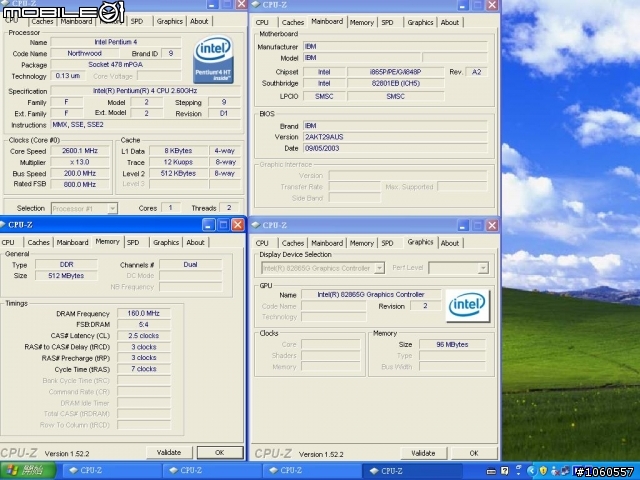Click yellow security shield tray icon

tap(543, 471)
